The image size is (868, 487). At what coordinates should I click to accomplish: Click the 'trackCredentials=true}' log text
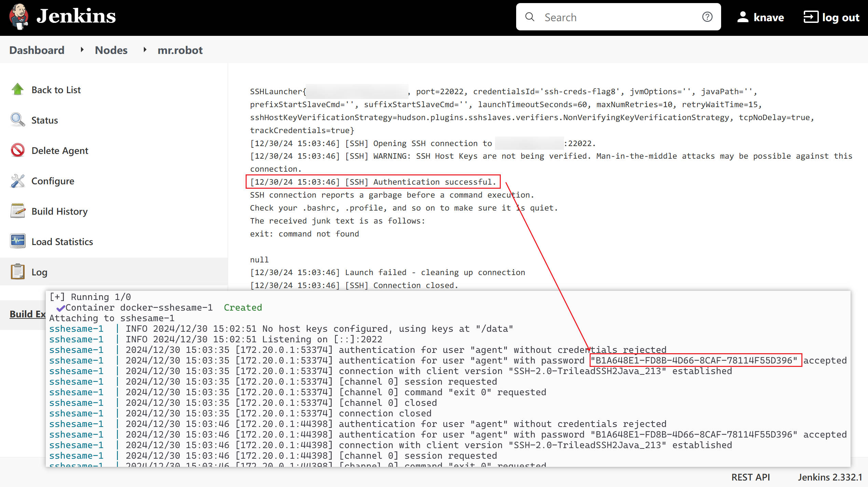[x=302, y=130]
